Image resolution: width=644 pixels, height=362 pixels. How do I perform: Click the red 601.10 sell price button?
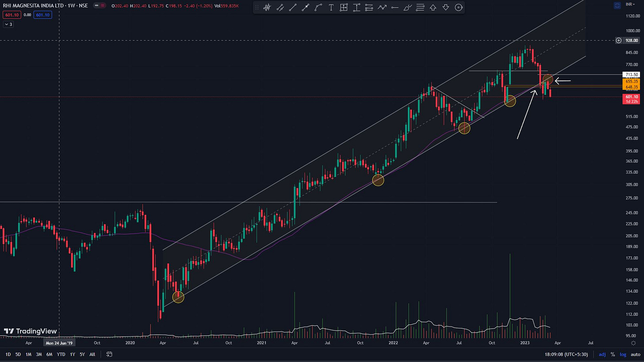click(x=11, y=15)
